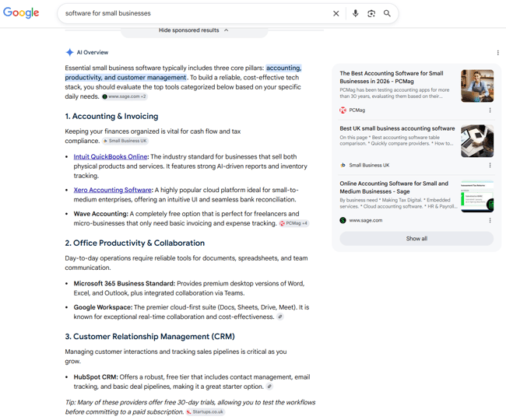Start voice search with microphone icon

pos(355,13)
